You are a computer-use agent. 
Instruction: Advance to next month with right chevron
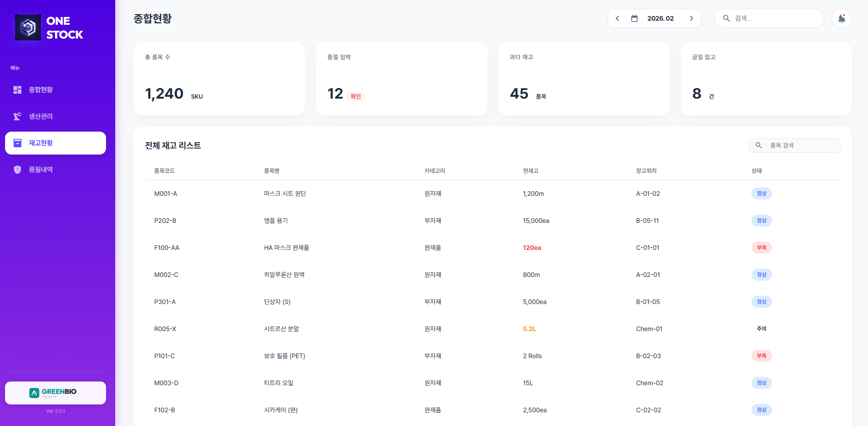click(691, 18)
